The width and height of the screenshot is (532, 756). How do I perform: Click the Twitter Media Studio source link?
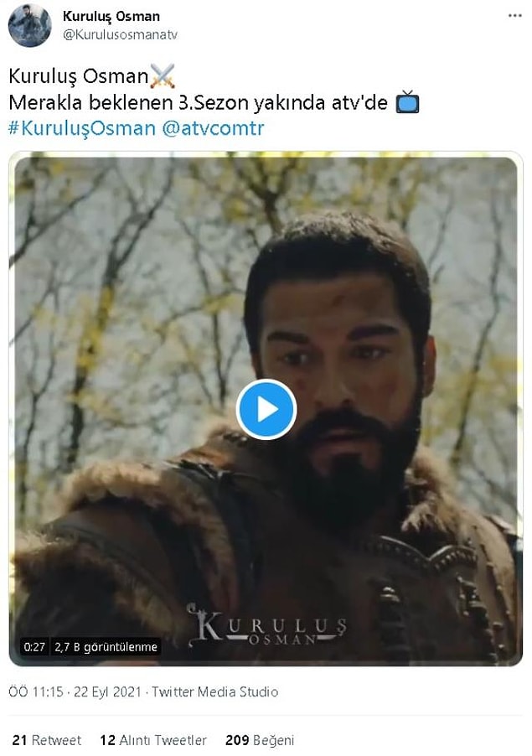tap(215, 692)
